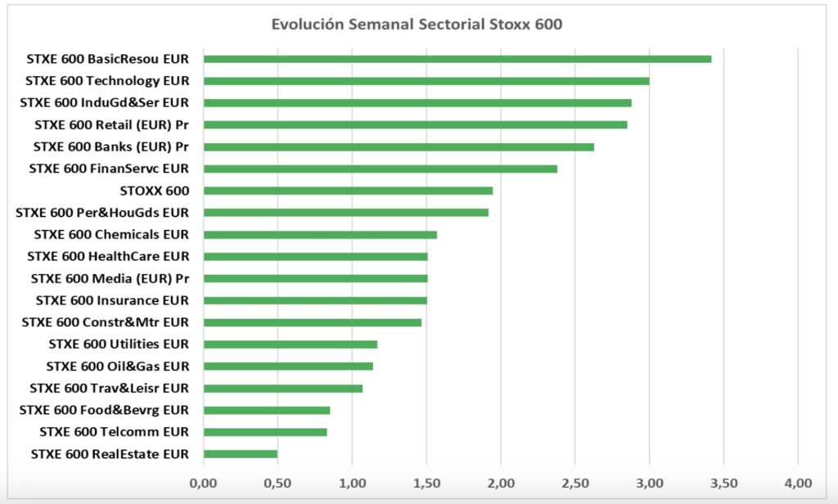Select the Constr&Mtr EUR bar
The image size is (838, 504).
(312, 322)
